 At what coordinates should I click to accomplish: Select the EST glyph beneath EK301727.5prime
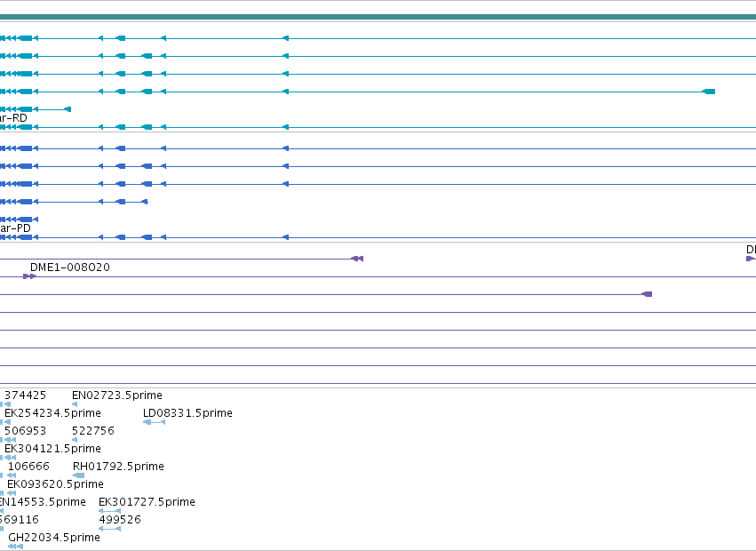coord(110,511)
